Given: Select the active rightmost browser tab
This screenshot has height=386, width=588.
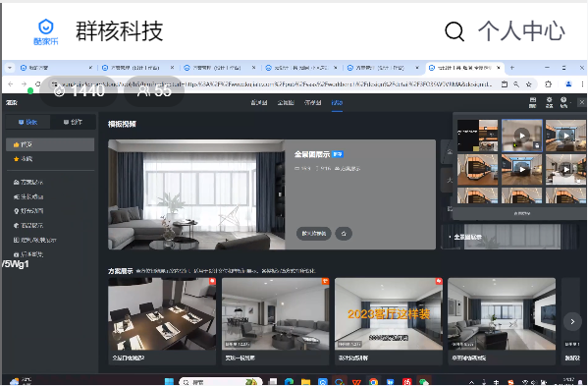Looking at the screenshot, I should 465,68.
